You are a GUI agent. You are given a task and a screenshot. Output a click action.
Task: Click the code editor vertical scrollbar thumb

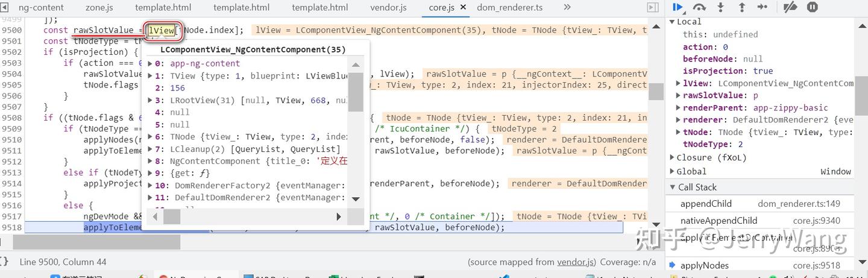pyautogui.click(x=656, y=92)
